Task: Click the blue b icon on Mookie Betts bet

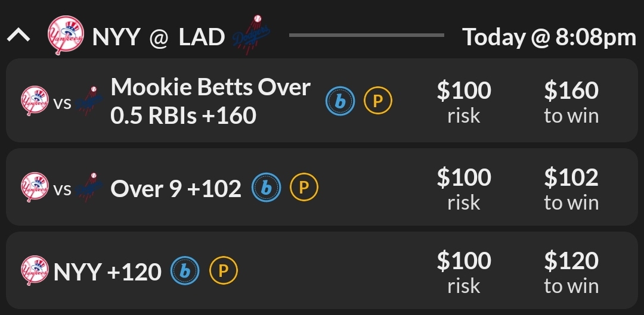Action: (x=340, y=102)
